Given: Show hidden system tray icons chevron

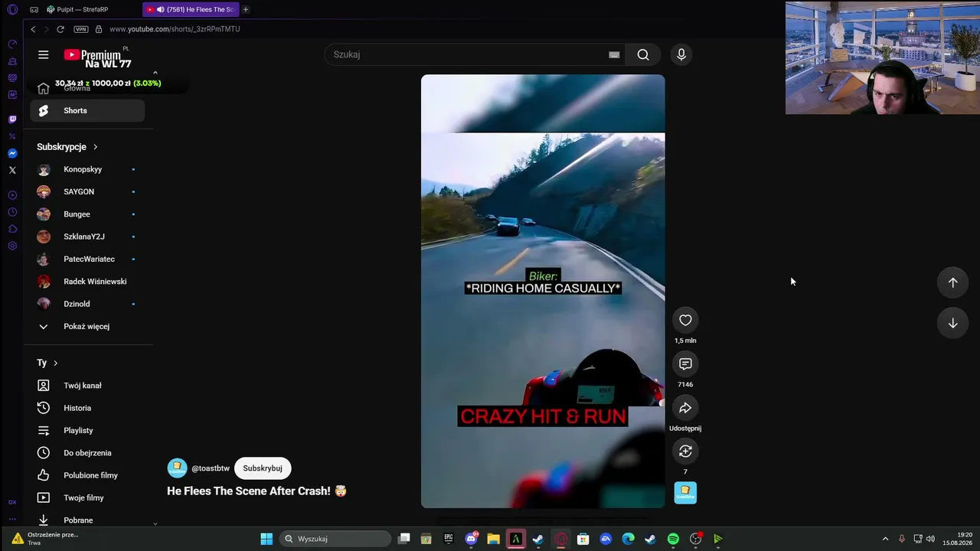Looking at the screenshot, I should 886,539.
